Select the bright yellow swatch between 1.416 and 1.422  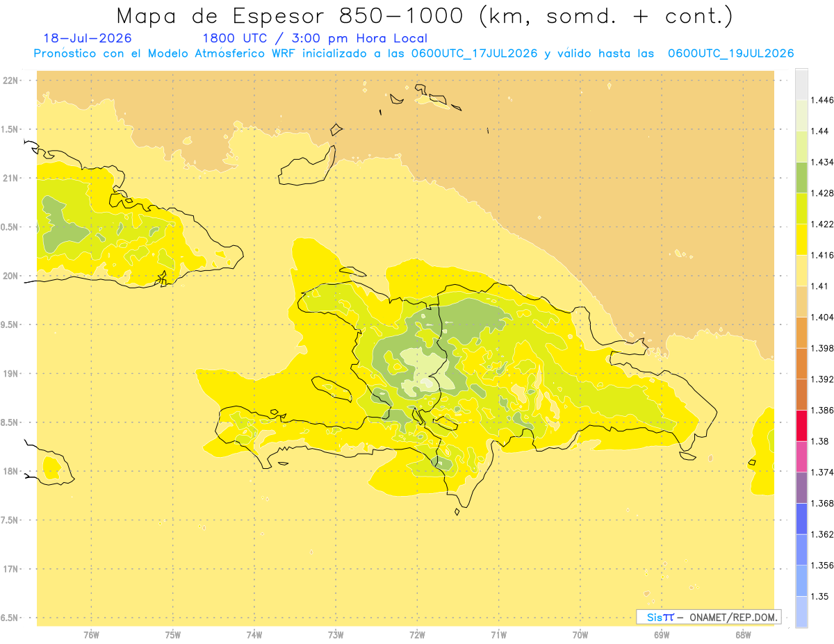801,240
